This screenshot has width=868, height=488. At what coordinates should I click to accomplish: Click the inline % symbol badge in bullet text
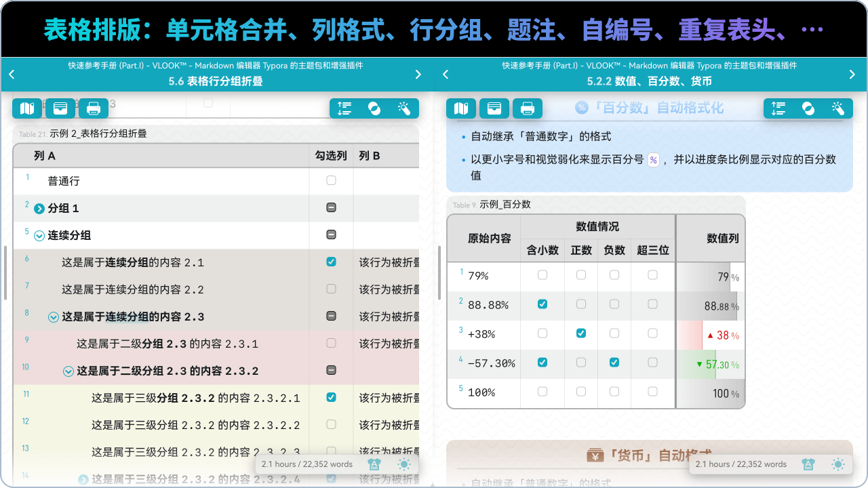653,160
